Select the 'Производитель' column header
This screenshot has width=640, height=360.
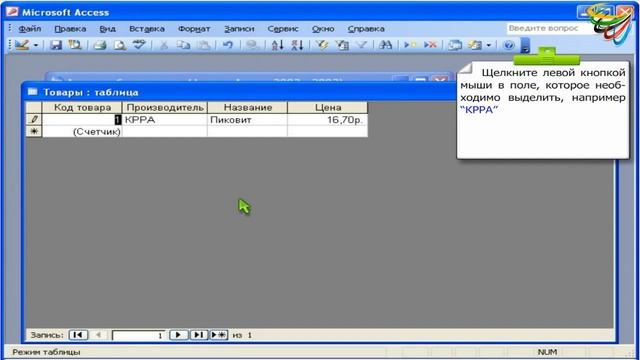tap(165, 107)
